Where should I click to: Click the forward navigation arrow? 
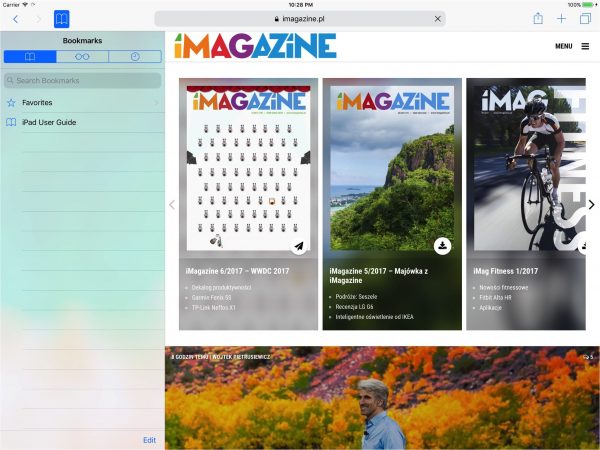[38, 19]
